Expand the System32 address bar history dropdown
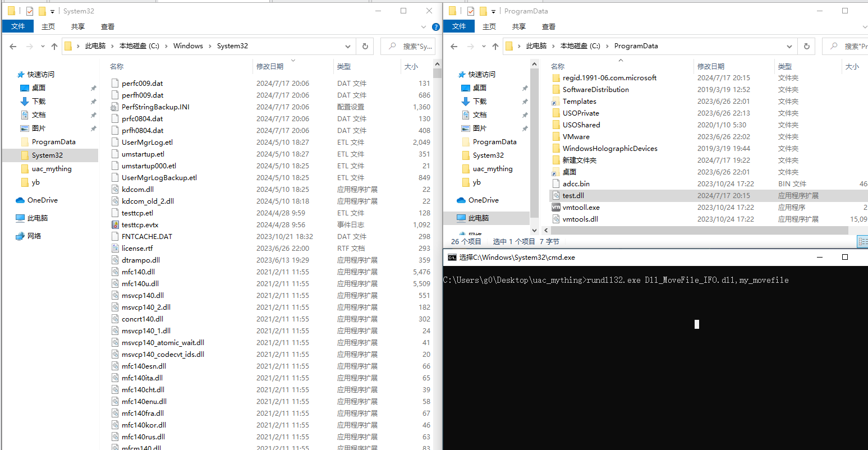The height and width of the screenshot is (450, 868). (348, 47)
